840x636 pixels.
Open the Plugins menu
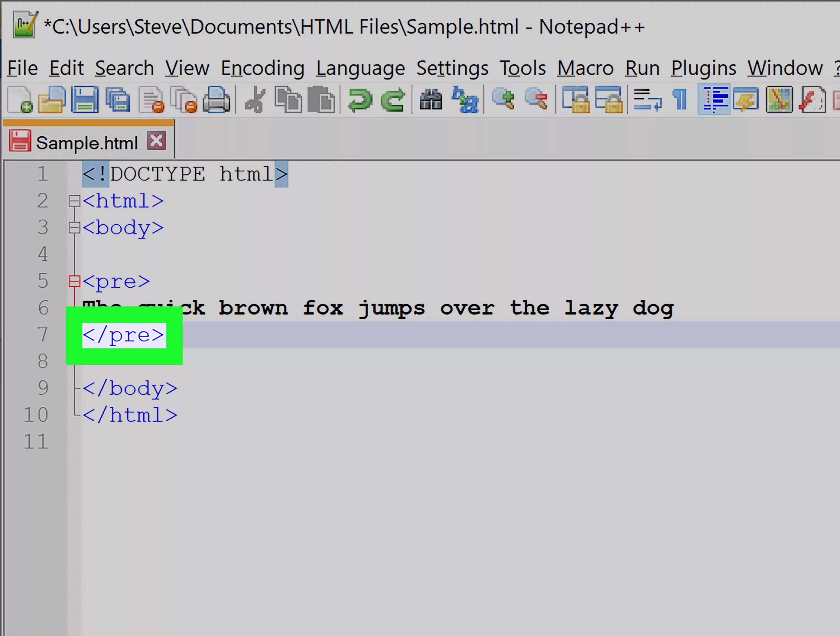pos(703,68)
